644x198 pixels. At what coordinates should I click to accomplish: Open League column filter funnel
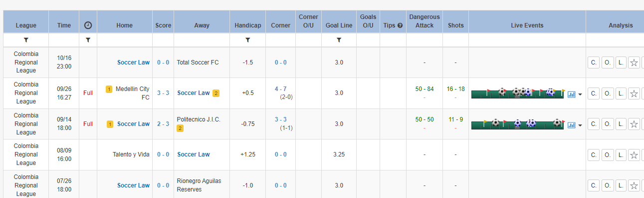tap(26, 40)
